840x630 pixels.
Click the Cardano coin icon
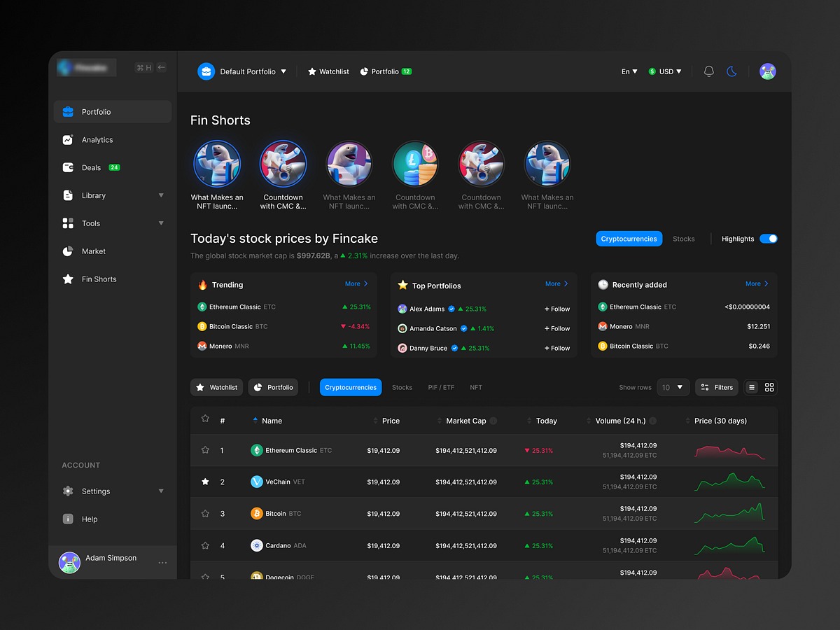point(257,545)
